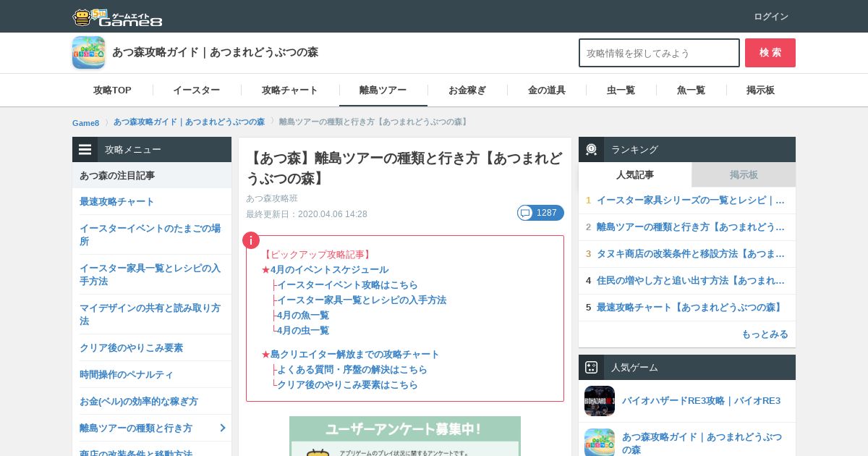The height and width of the screenshot is (456, 868).
Task: Click ログイン in the top bar
Action: click(771, 17)
